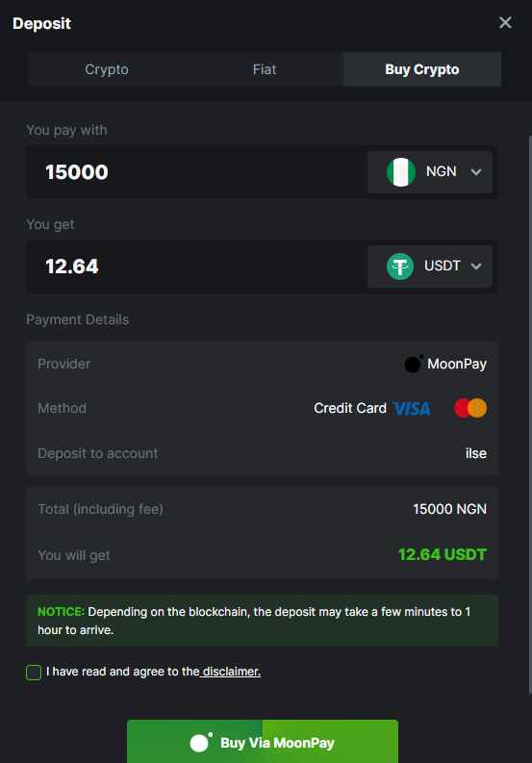Click the 12.64 You get field
Viewport: 532px width, 763px height.
click(194, 267)
